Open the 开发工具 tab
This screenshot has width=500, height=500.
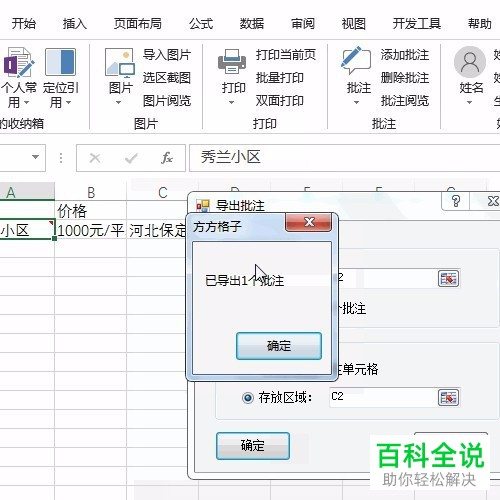(x=417, y=24)
